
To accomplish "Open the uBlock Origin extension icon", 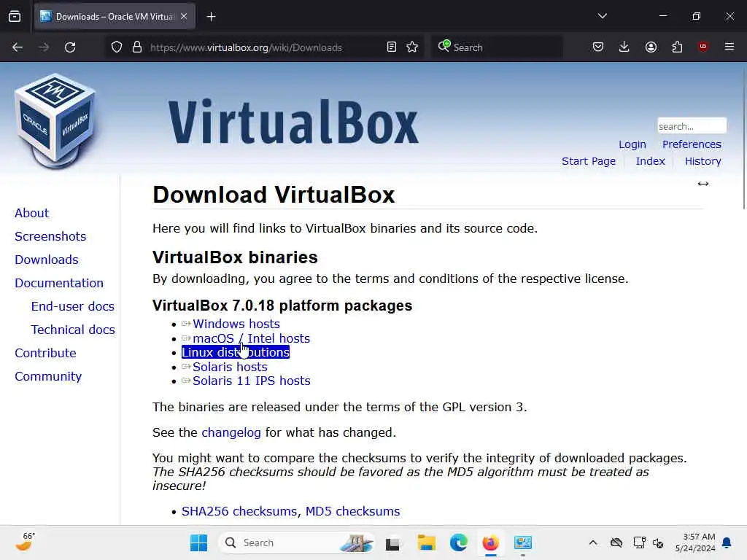I will pyautogui.click(x=703, y=47).
